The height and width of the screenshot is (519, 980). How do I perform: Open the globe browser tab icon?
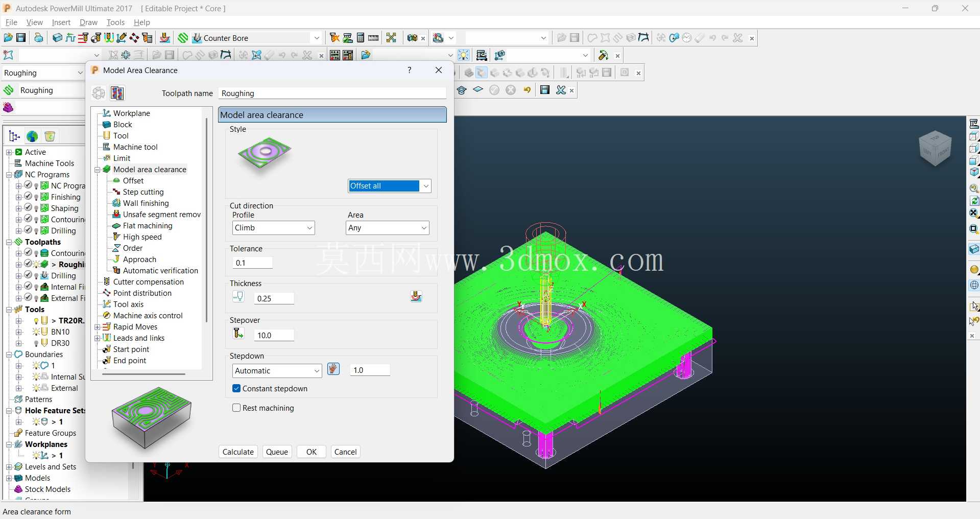[x=32, y=136]
